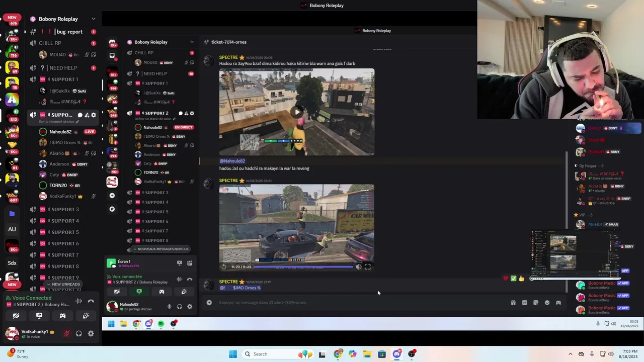Screen dimensions: 644x362
Task: Seek on second video progress bar
Action: [x=303, y=267]
